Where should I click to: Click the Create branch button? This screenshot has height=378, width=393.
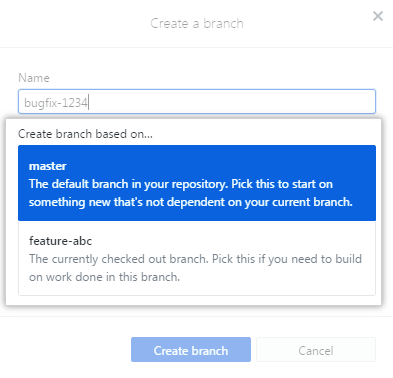coord(191,349)
